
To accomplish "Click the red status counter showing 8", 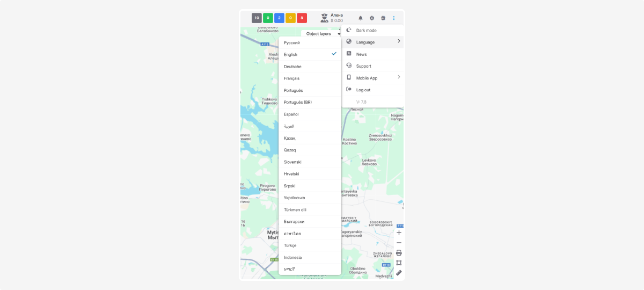I will (x=302, y=18).
